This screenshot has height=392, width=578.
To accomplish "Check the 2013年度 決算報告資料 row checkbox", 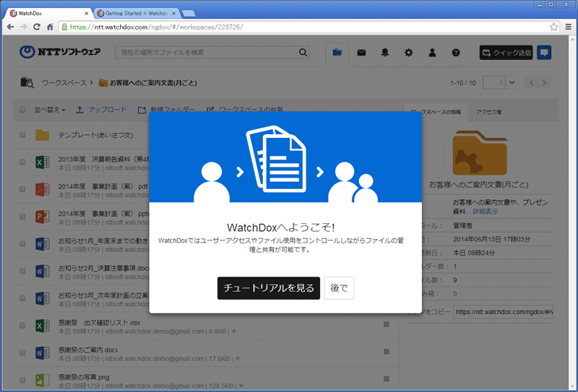I will tap(22, 162).
